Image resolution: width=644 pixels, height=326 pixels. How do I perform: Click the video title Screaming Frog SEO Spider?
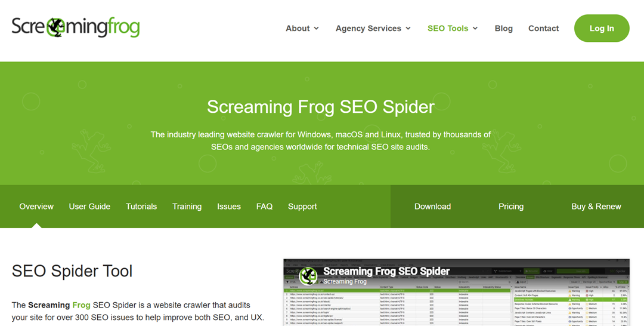[x=386, y=271]
